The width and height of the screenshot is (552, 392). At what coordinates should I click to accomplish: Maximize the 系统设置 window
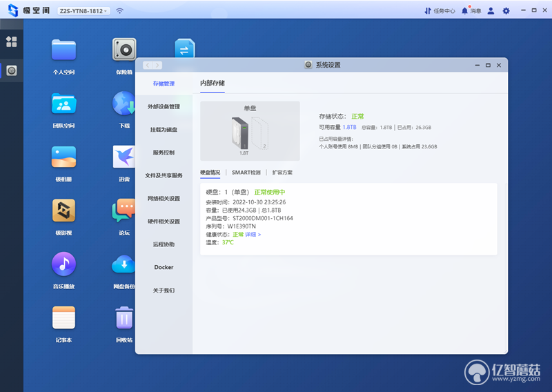(488, 65)
